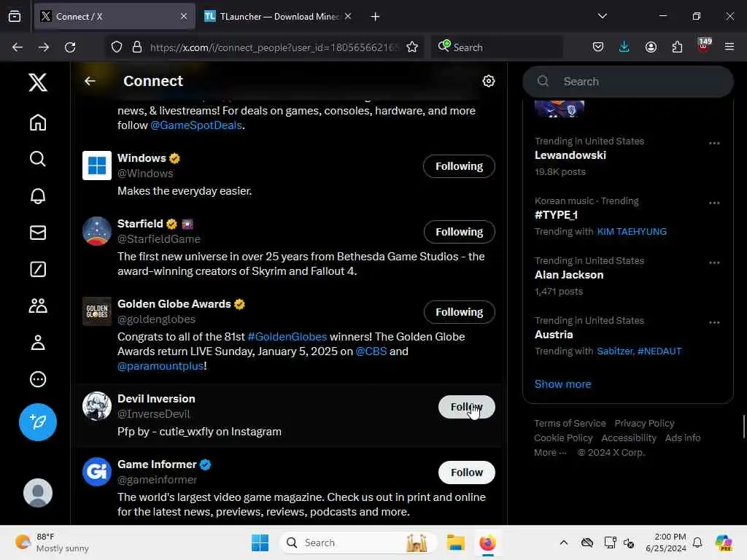The image size is (747, 560).
Task: Go to Home in X sidebar
Action: point(38,122)
